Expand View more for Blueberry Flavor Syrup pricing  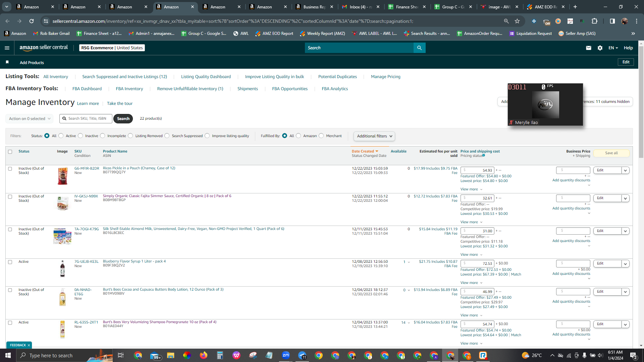[471, 283]
